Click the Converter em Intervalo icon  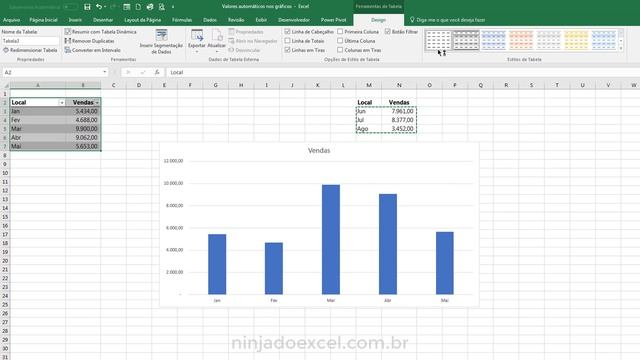click(68, 50)
